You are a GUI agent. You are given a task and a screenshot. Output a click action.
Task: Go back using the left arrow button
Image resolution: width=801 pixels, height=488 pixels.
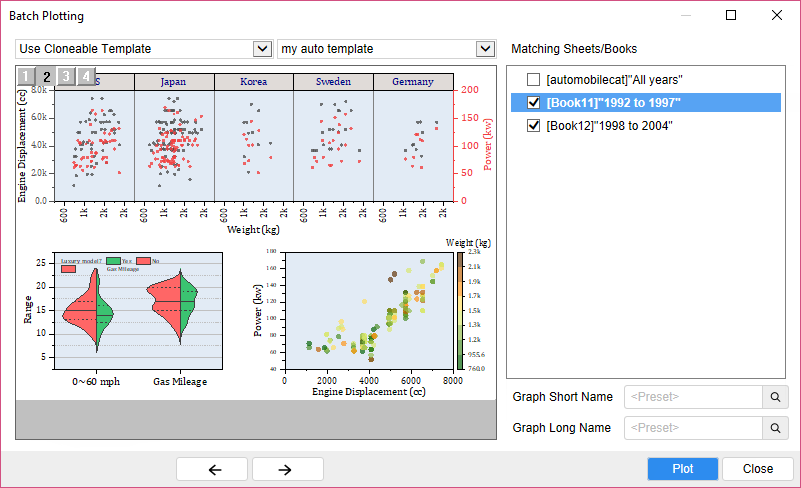(213, 469)
